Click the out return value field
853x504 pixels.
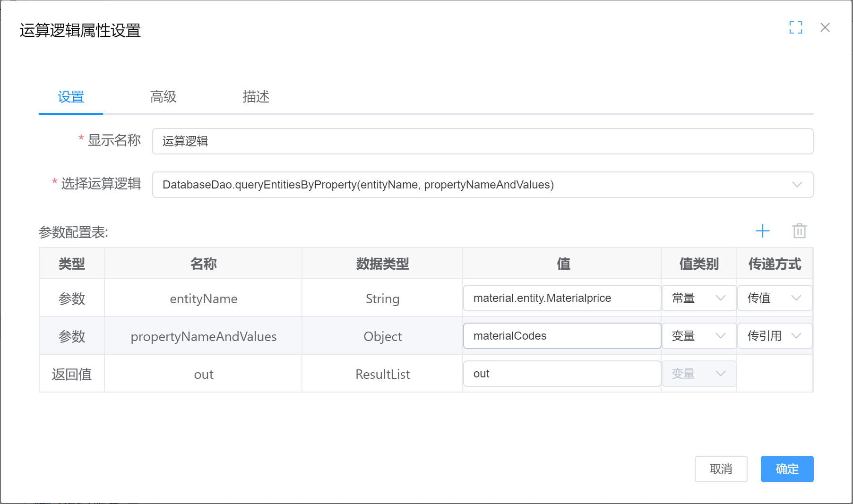pos(561,374)
